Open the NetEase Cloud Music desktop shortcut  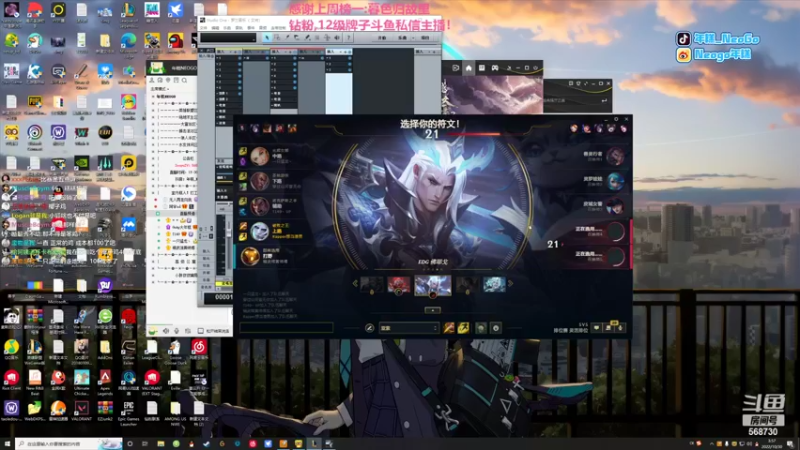pos(199,349)
